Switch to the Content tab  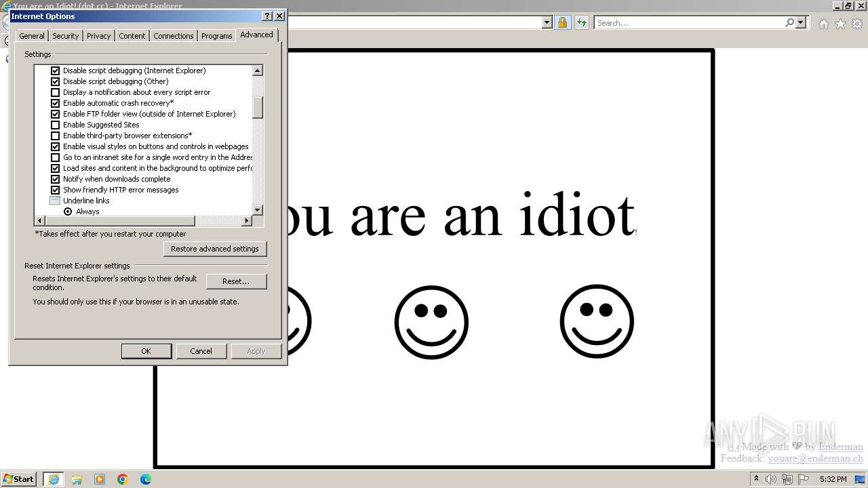[132, 36]
